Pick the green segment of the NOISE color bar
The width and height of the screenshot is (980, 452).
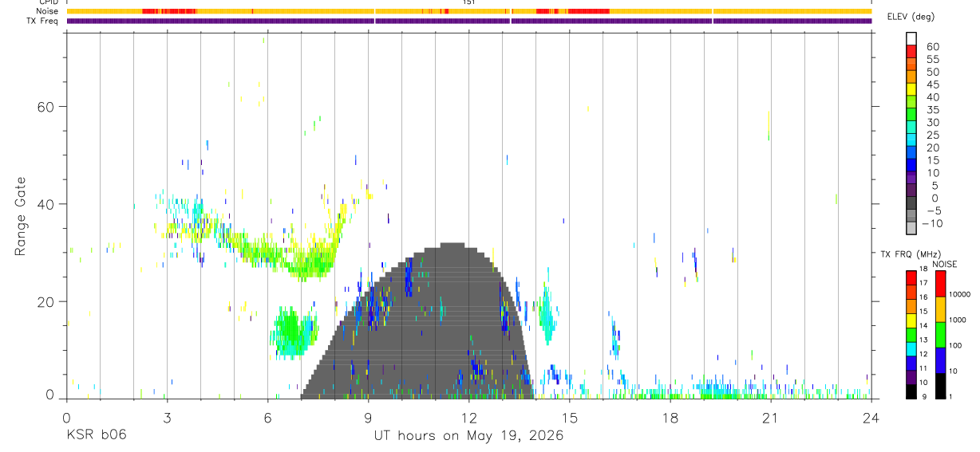940,335
